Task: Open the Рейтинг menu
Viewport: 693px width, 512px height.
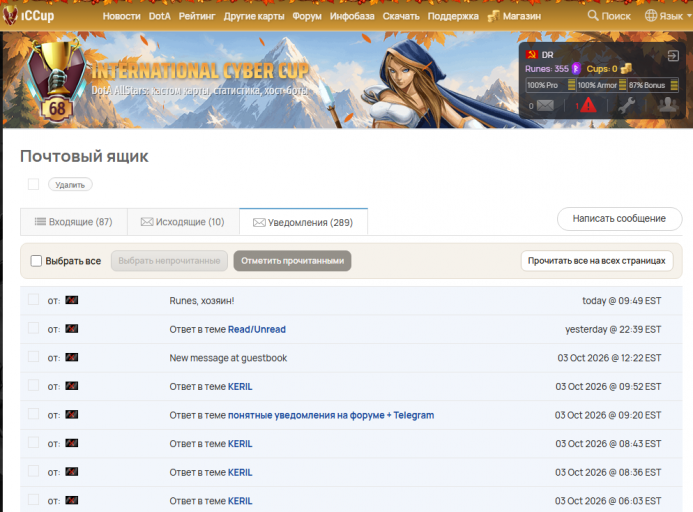Action: (197, 16)
